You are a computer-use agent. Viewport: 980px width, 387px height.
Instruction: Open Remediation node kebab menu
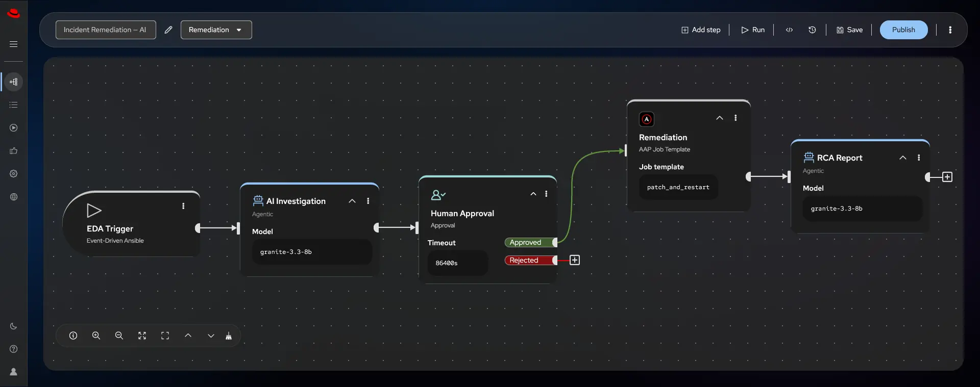736,118
